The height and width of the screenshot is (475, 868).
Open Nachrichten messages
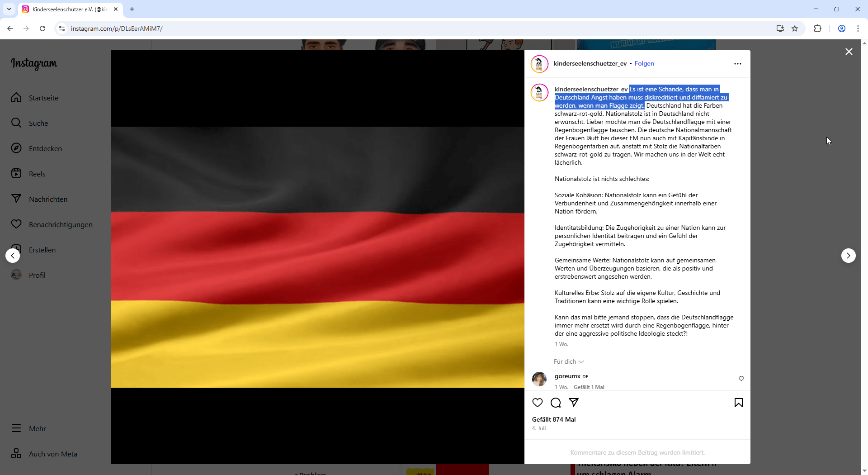pos(39,199)
